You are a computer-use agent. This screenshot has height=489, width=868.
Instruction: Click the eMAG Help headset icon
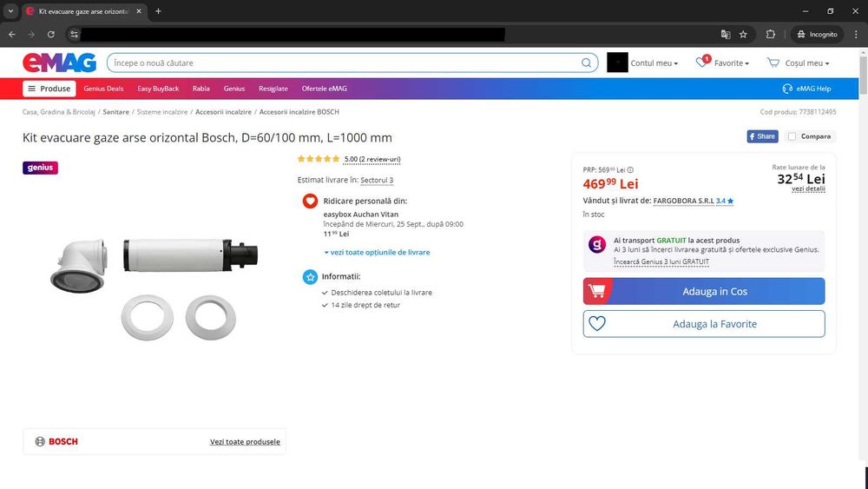click(787, 89)
